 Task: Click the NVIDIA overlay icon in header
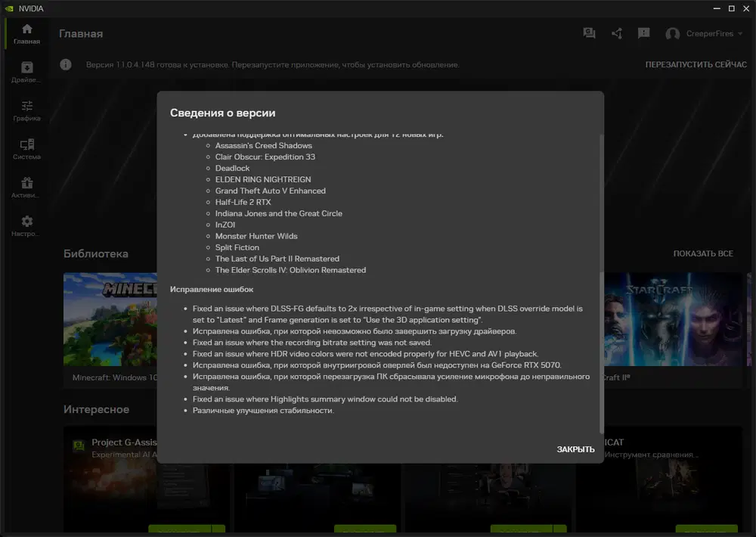point(589,33)
